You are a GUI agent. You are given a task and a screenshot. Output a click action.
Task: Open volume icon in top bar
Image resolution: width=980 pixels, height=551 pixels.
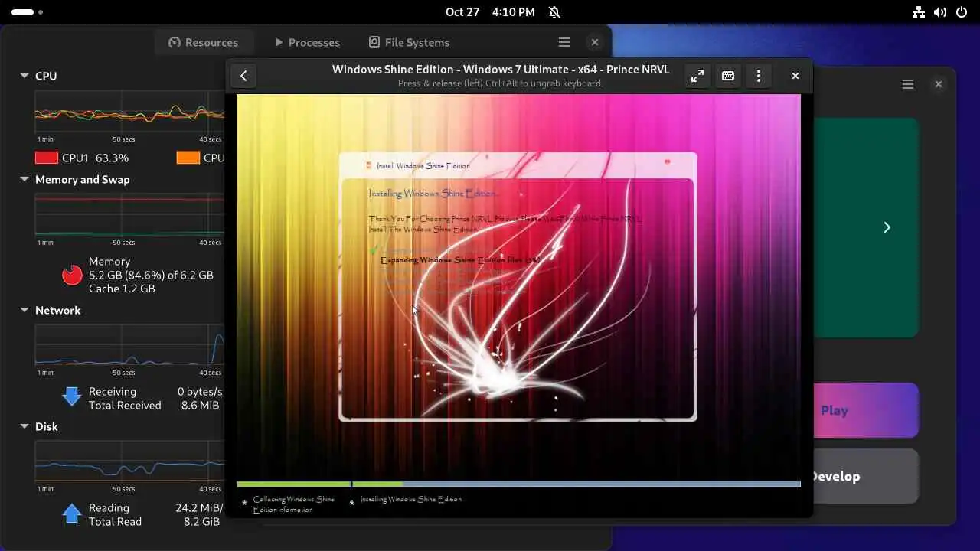[941, 12]
